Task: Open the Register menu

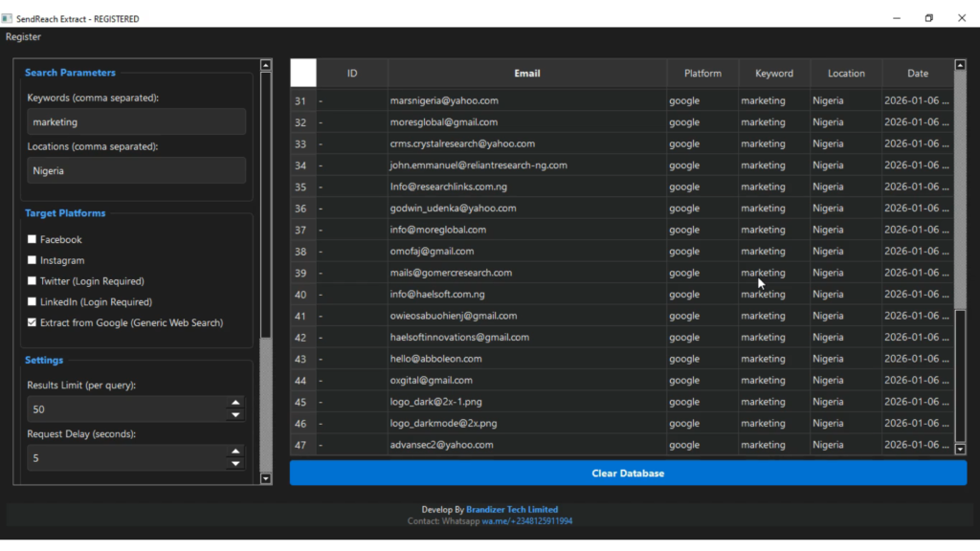Action: coord(23,36)
